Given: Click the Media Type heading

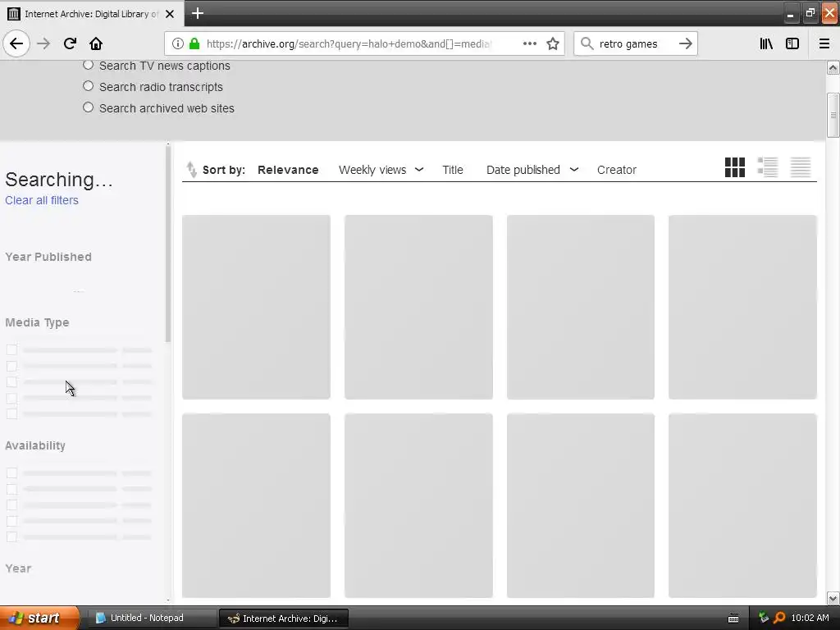Looking at the screenshot, I should 37,322.
